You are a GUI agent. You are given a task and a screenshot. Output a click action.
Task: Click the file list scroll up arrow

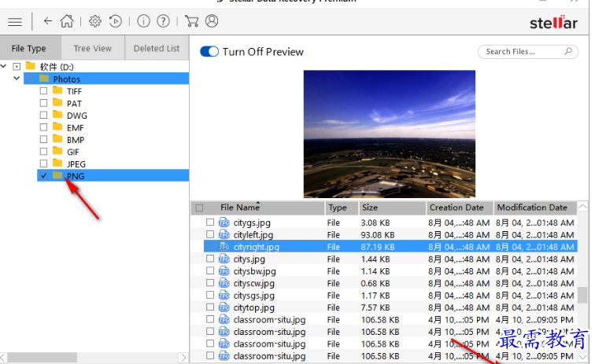click(582, 207)
